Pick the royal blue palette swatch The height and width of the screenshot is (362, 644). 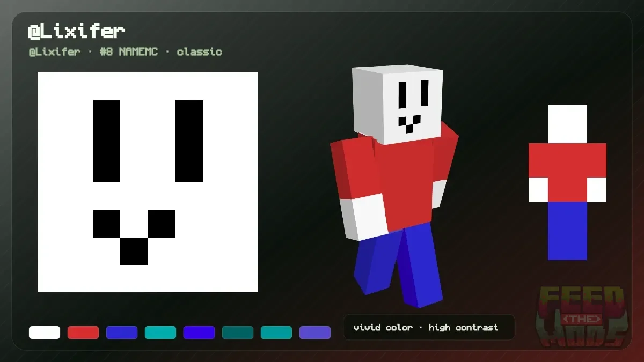point(122,333)
